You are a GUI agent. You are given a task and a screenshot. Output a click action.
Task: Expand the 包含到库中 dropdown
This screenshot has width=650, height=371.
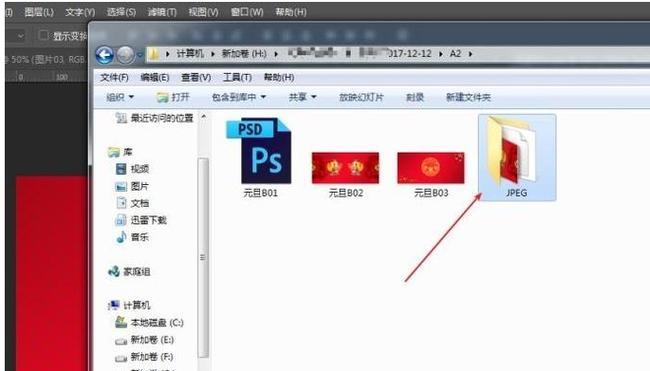coord(239,97)
